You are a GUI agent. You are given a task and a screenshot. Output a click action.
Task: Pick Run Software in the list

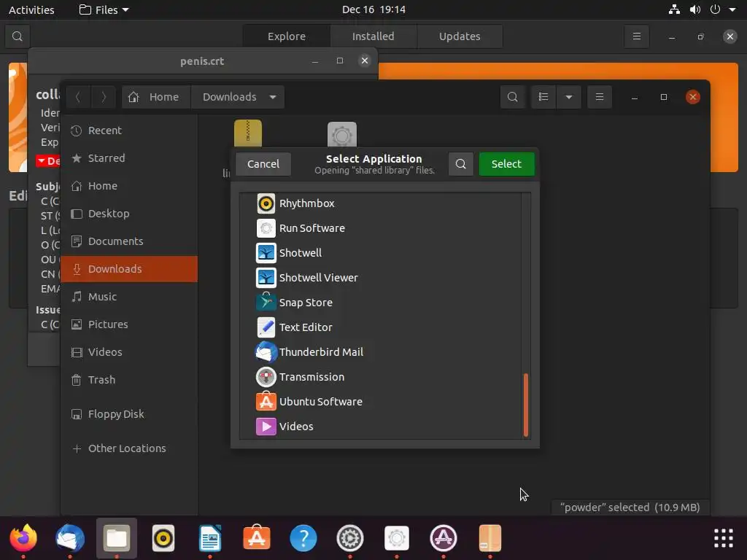380,228
